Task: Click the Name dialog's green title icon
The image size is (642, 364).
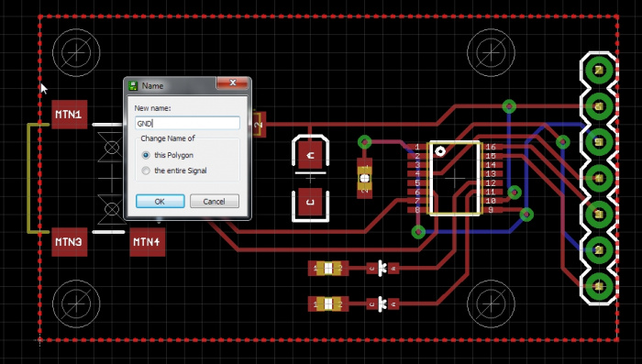Action: [x=133, y=85]
